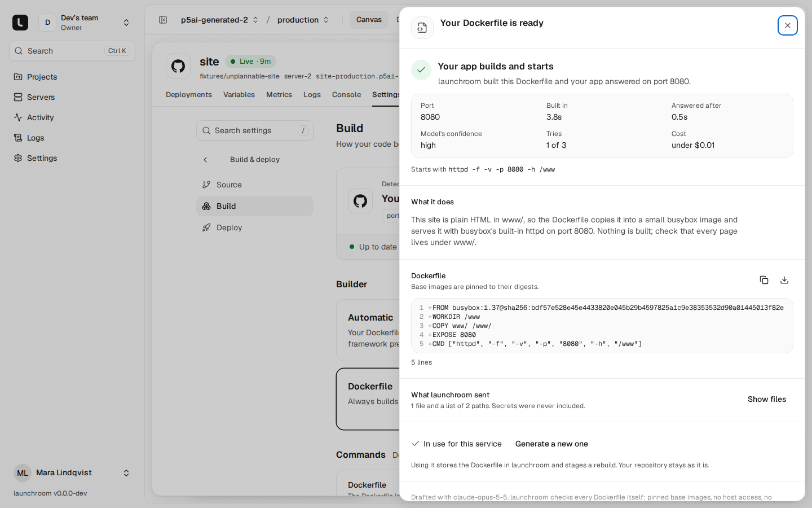Click Generate a new one

pos(551,444)
